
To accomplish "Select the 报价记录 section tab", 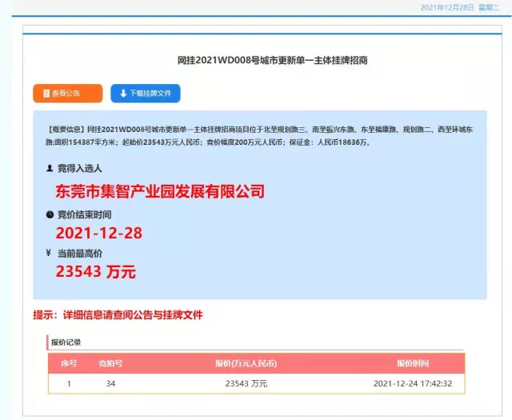I will click(x=66, y=342).
